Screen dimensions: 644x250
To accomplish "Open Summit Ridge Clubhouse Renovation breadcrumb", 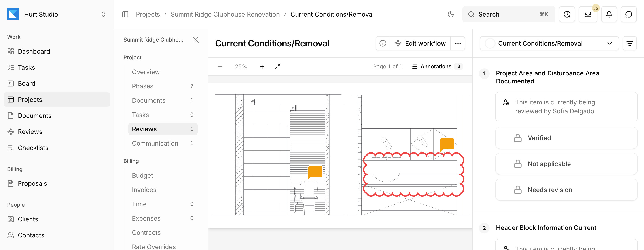I will point(225,14).
